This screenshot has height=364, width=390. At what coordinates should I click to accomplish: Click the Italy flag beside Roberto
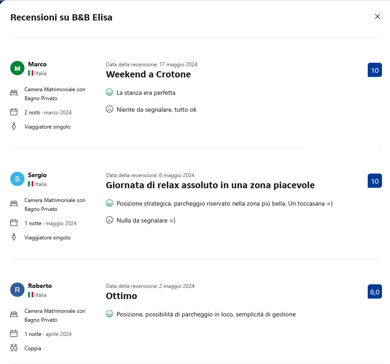31,295
